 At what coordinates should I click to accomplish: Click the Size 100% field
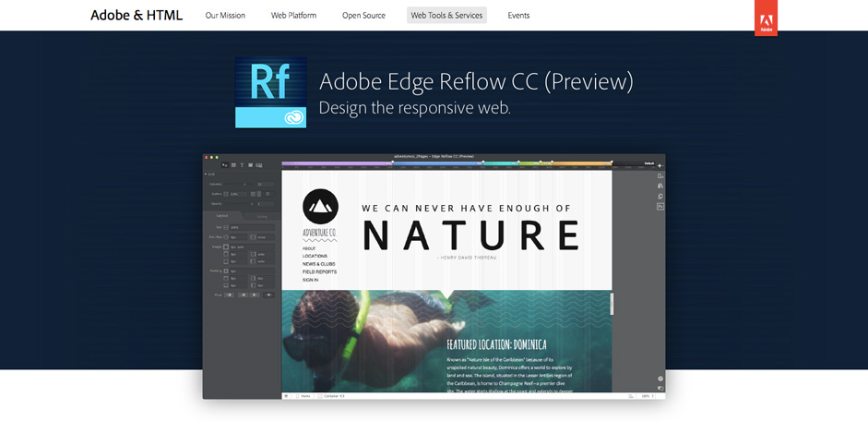[x=252, y=228]
